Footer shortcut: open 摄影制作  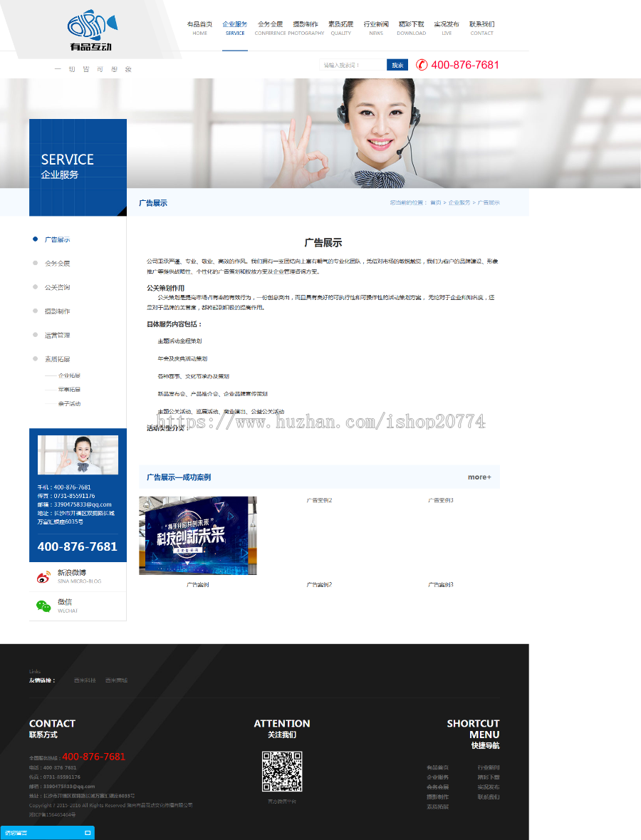[437, 797]
